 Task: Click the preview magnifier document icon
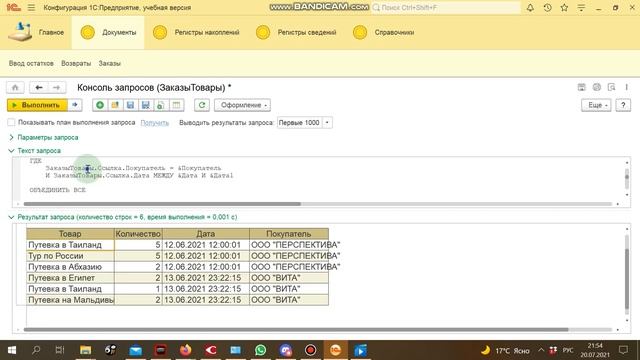611,87
